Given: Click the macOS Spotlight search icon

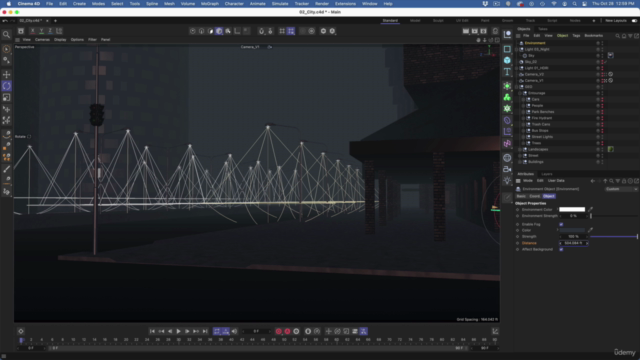Looking at the screenshot, I should tap(574, 4).
